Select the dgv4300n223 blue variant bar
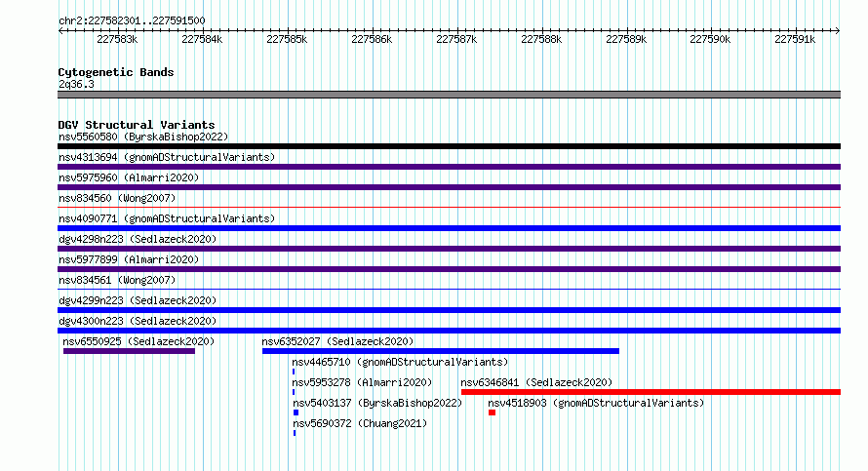The width and height of the screenshot is (868, 471). (x=449, y=331)
